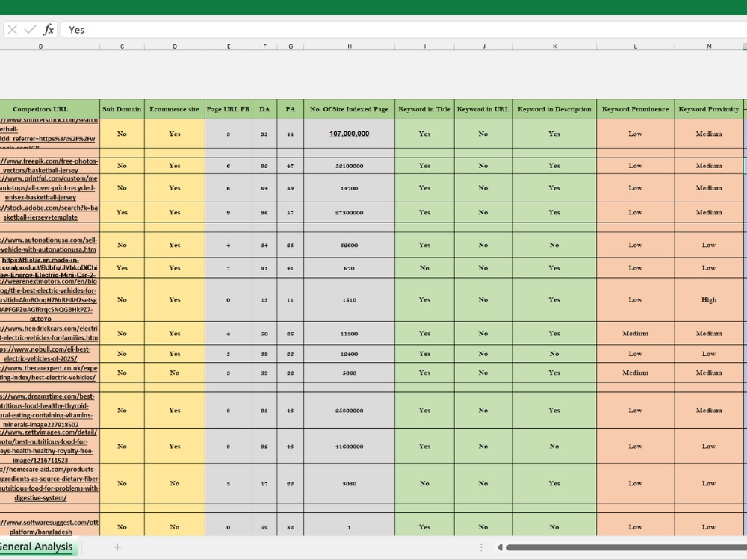Select column K header
This screenshot has height=560, width=747.
pyautogui.click(x=554, y=46)
